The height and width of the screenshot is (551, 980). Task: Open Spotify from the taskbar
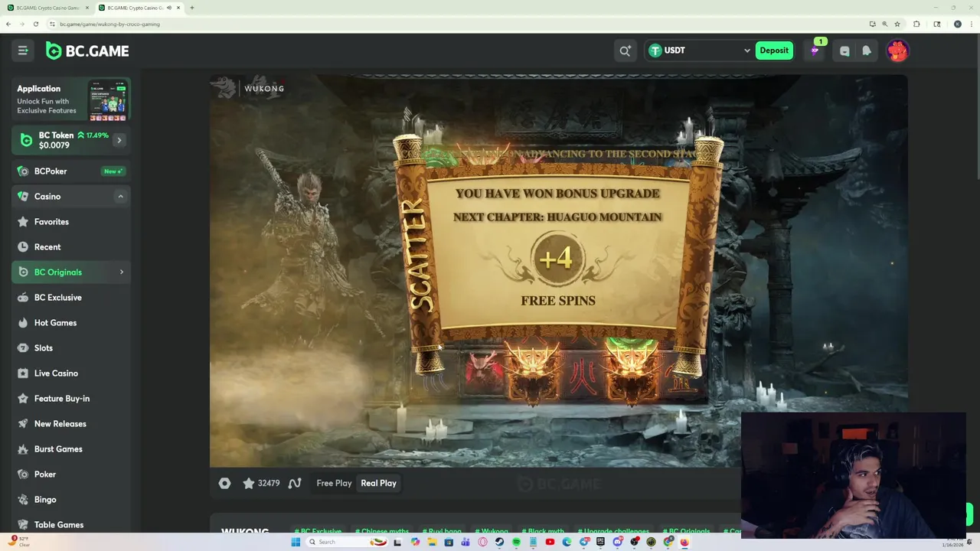516,542
